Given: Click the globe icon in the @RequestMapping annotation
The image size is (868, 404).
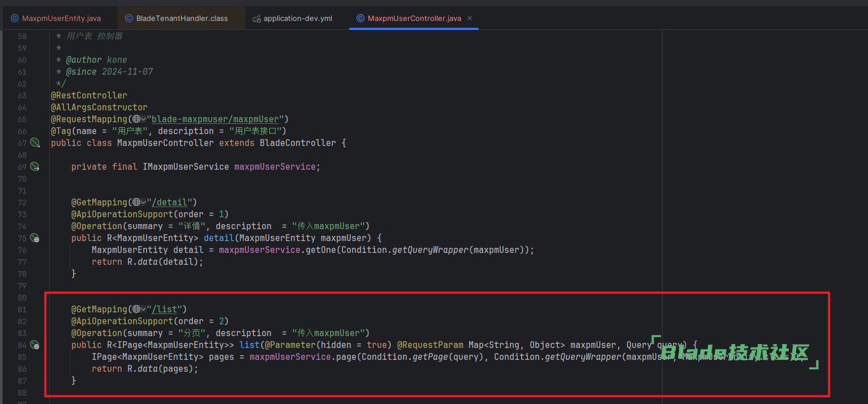Looking at the screenshot, I should [x=136, y=119].
